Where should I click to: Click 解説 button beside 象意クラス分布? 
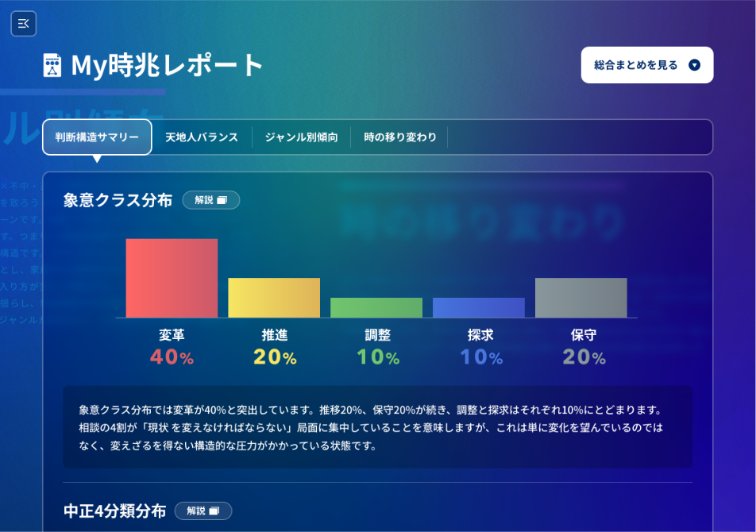204,200
